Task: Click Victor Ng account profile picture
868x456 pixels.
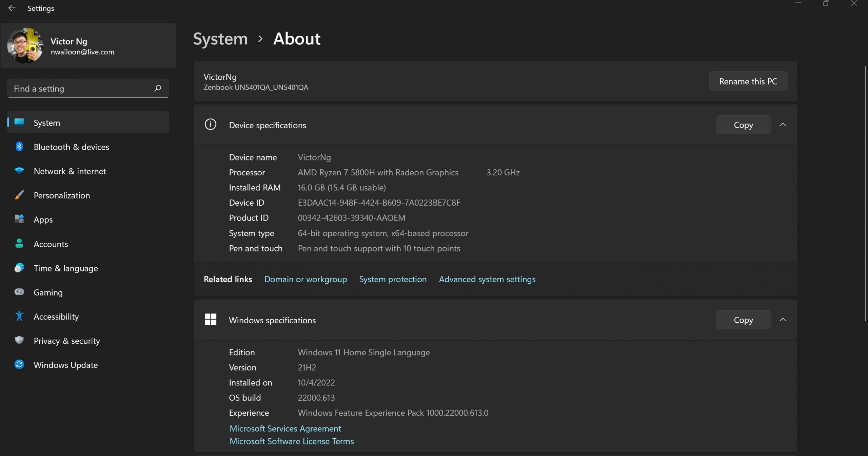Action: tap(25, 45)
